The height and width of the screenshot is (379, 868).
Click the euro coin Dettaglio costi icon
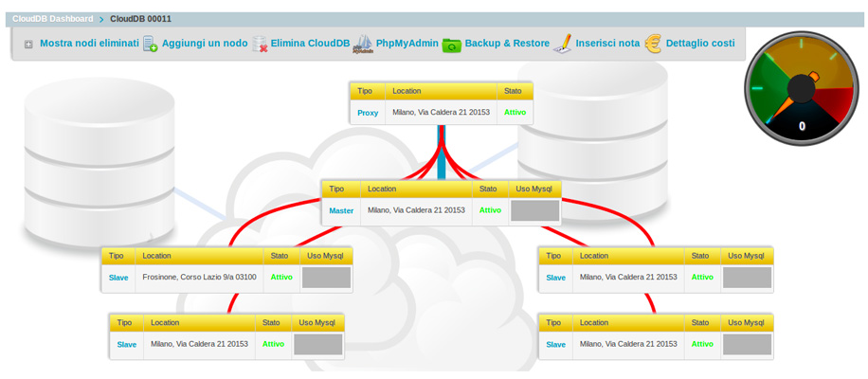coord(653,44)
